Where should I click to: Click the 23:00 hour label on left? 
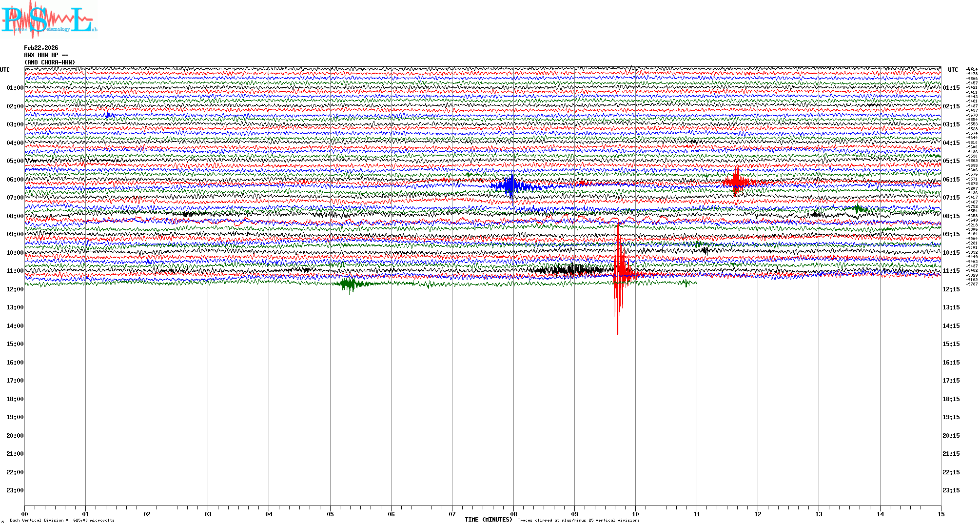pyautogui.click(x=15, y=490)
